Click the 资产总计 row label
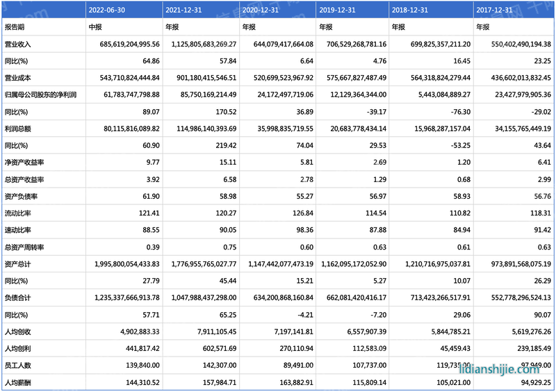Image resolution: width=556 pixels, height=392 pixels. pos(18,264)
